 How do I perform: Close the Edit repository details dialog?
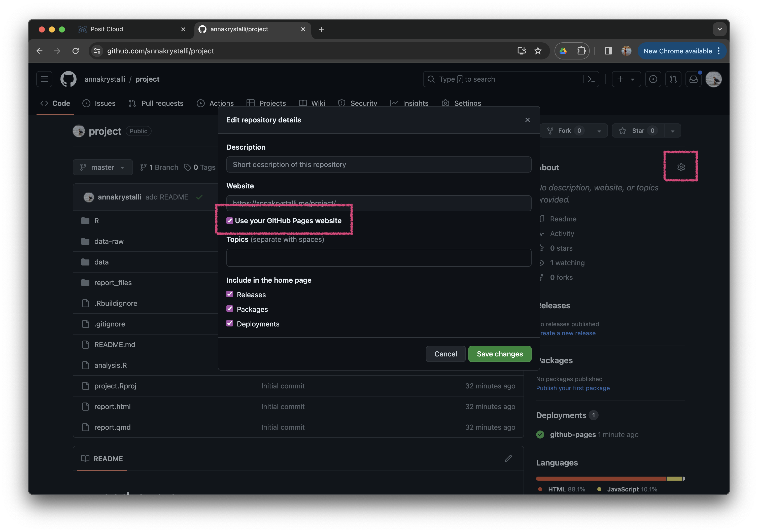click(x=527, y=120)
